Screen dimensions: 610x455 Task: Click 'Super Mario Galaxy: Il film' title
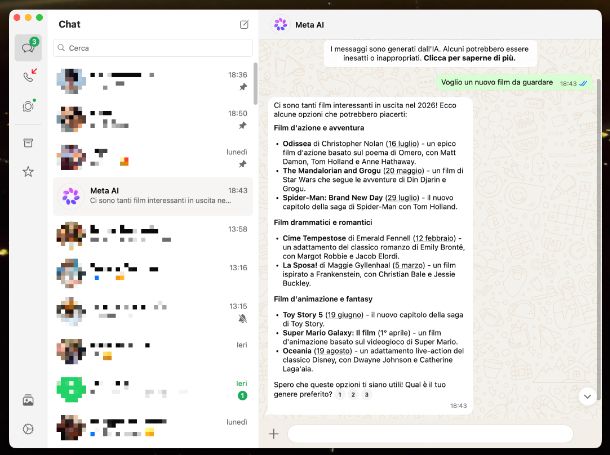pos(329,333)
